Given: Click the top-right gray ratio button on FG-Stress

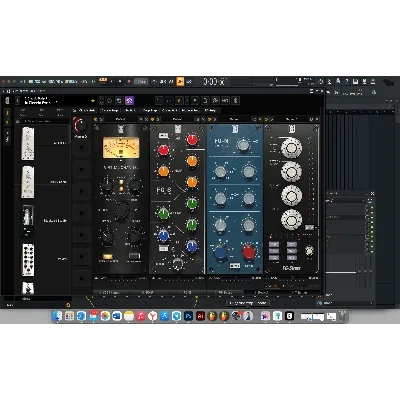Looking at the screenshot, I should [292, 244].
